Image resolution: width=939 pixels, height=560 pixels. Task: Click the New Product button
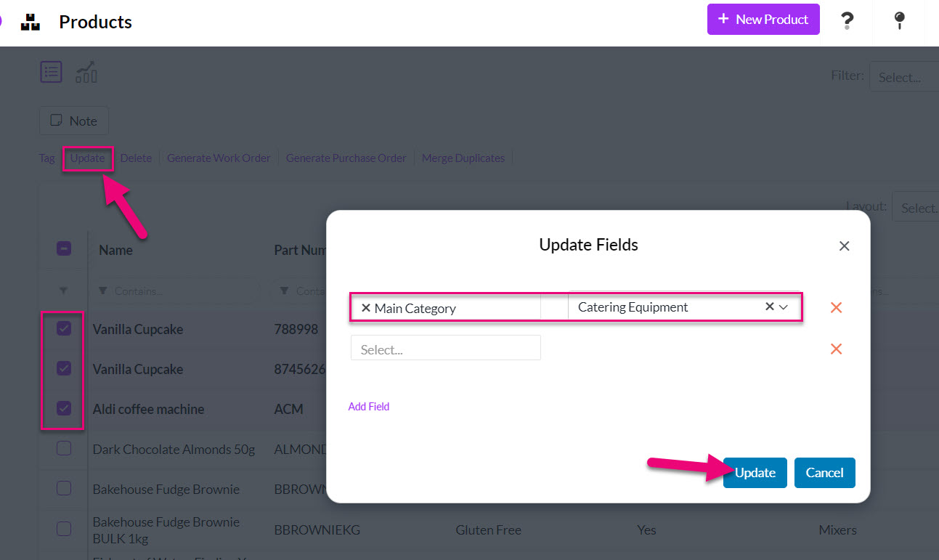tap(763, 19)
